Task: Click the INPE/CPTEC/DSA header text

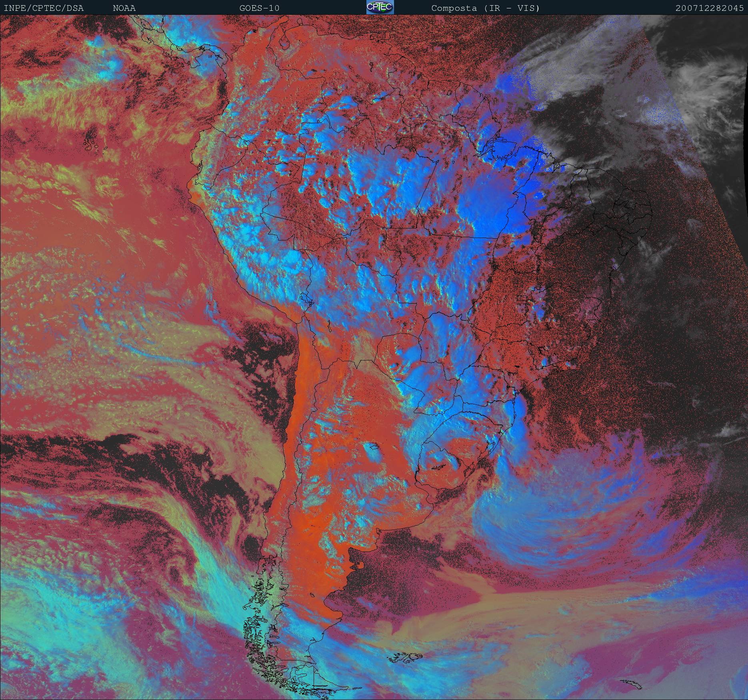Action: click(44, 8)
